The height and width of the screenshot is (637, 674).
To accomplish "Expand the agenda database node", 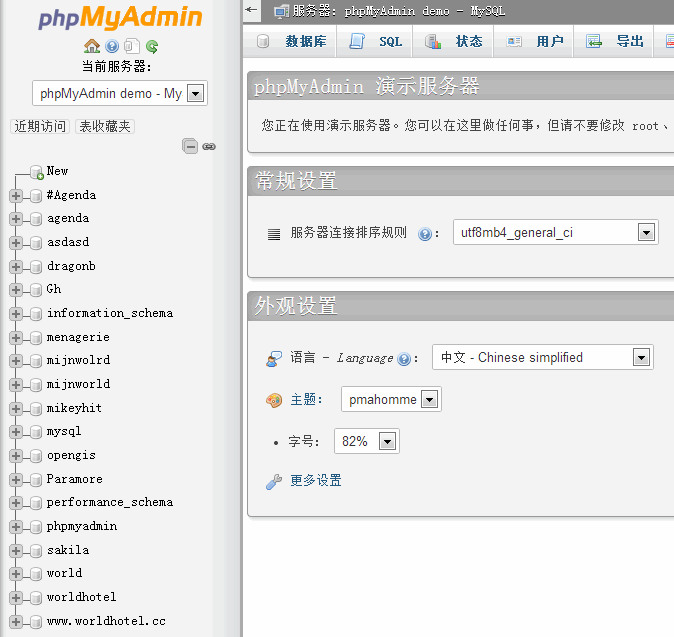I will [15, 219].
